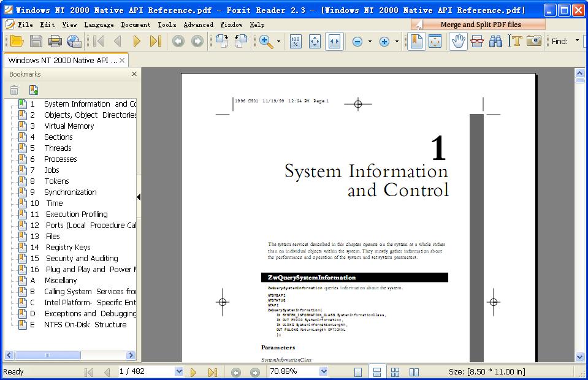Go to previous page in top toolbar
This screenshot has height=380, width=588.
coord(117,41)
